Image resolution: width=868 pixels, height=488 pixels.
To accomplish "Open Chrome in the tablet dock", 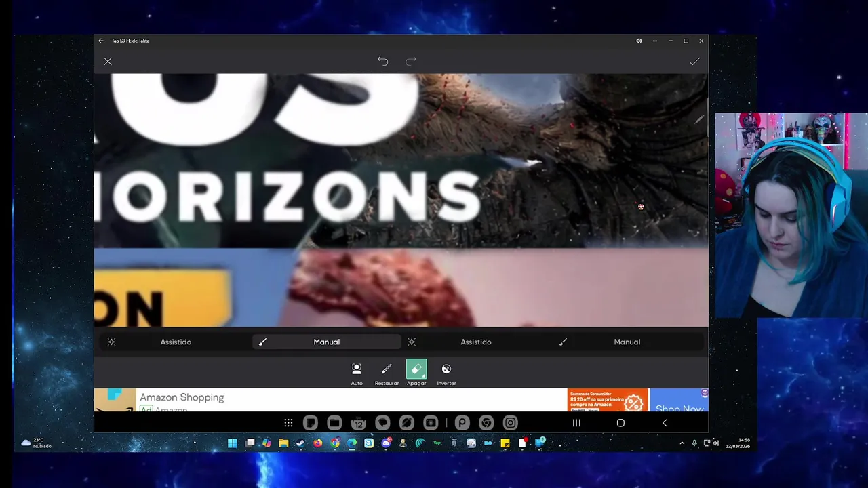I will (486, 423).
